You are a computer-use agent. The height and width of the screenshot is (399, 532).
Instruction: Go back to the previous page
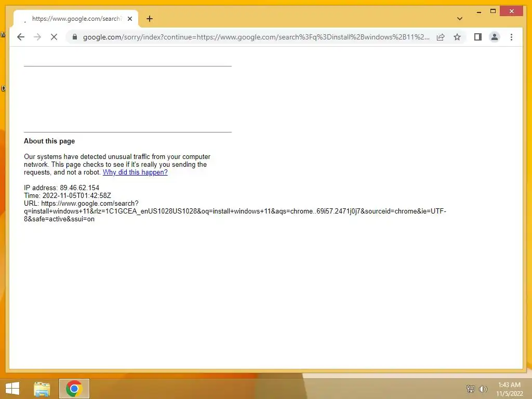(21, 37)
